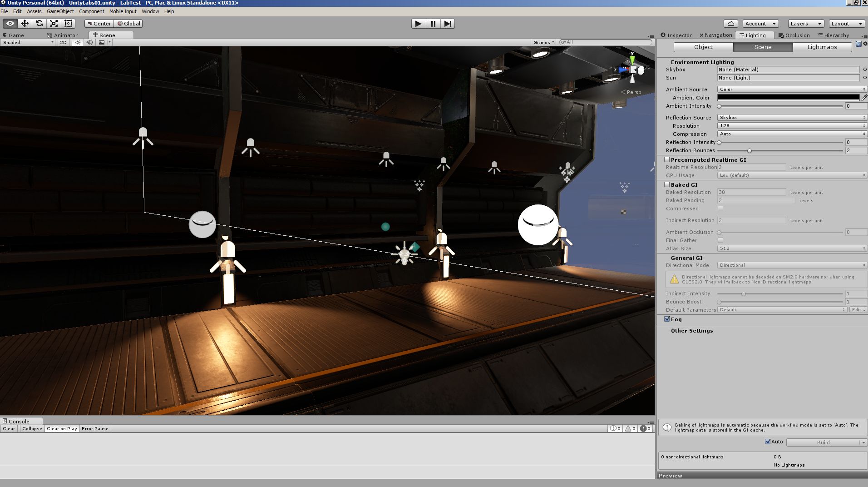Open the Ambient Color eyedropper
The width and height of the screenshot is (868, 487).
tap(863, 97)
